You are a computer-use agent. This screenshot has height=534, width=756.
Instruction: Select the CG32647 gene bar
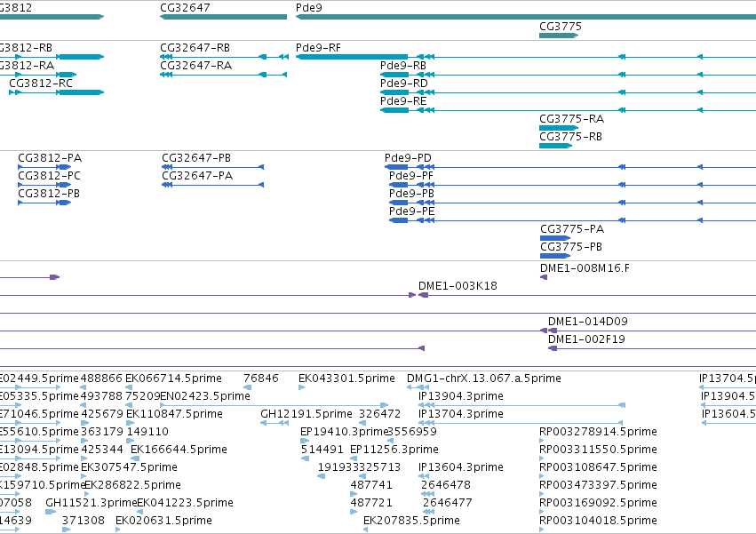[x=223, y=17]
